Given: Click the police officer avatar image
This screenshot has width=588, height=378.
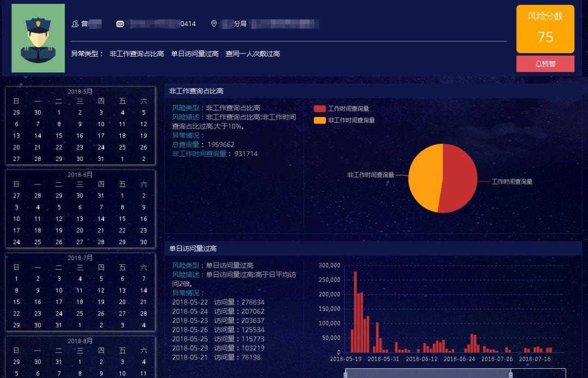Looking at the screenshot, I should click(38, 38).
